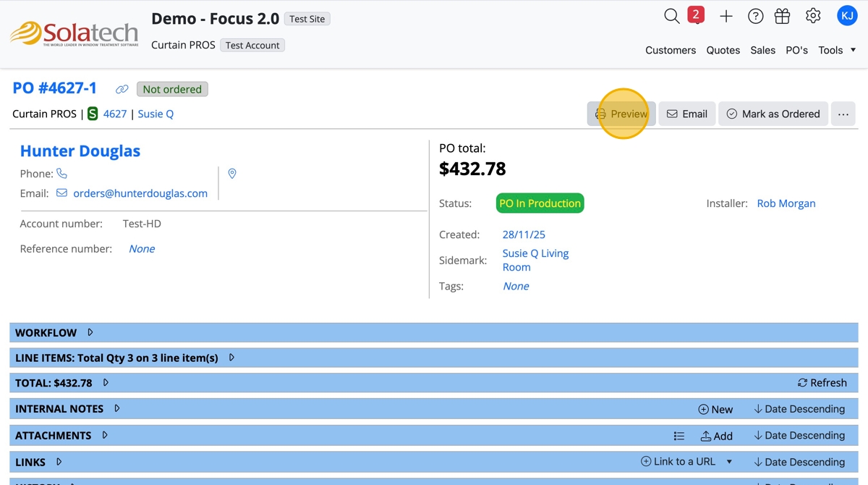The image size is (868, 485).
Task: Toggle Date Descending sort for Attachments
Action: [799, 435]
